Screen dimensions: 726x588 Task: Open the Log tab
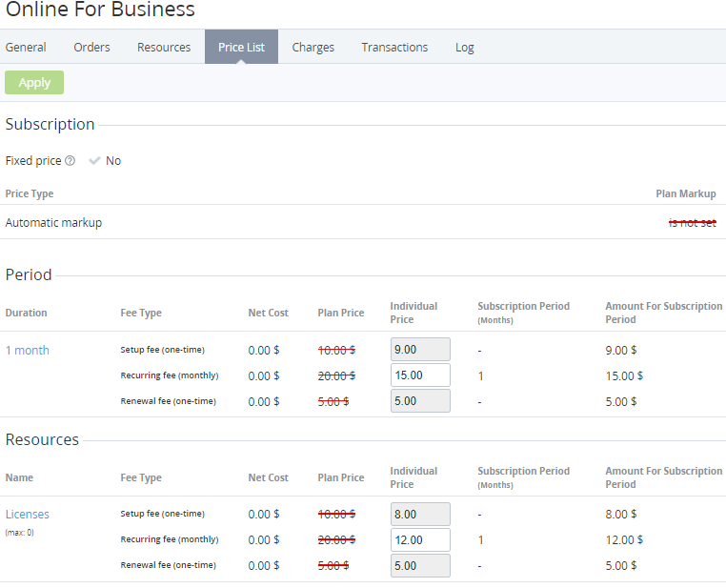pyautogui.click(x=464, y=47)
